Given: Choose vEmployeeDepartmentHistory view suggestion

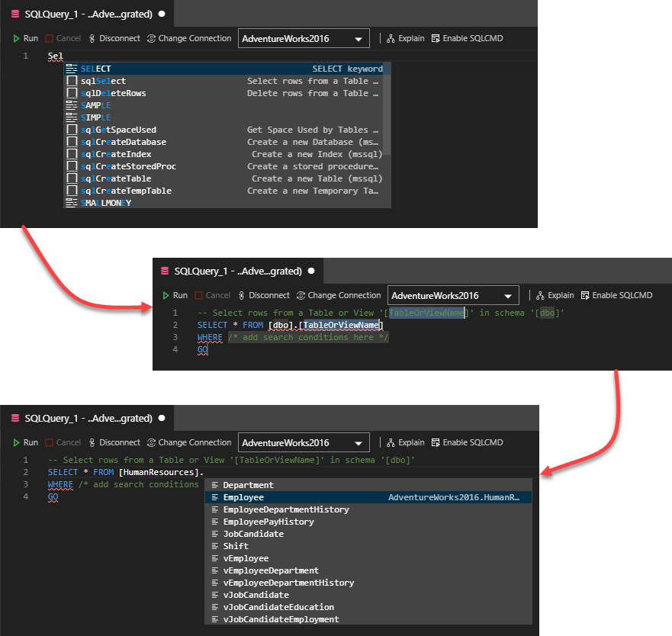Looking at the screenshot, I should coord(368,583).
